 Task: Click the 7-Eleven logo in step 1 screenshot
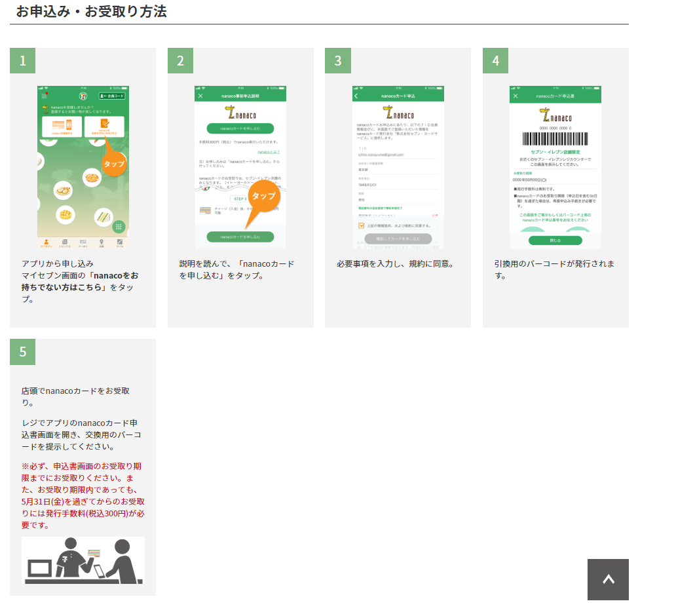point(83,96)
